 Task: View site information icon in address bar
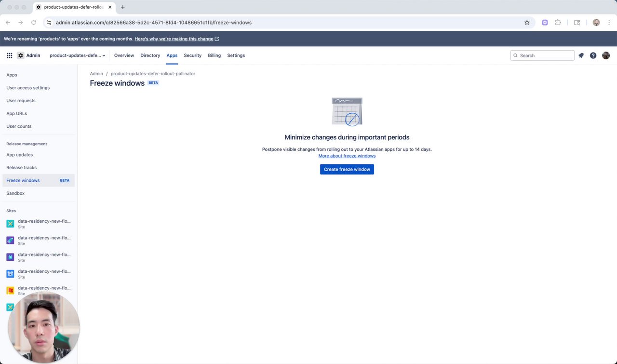pos(49,23)
